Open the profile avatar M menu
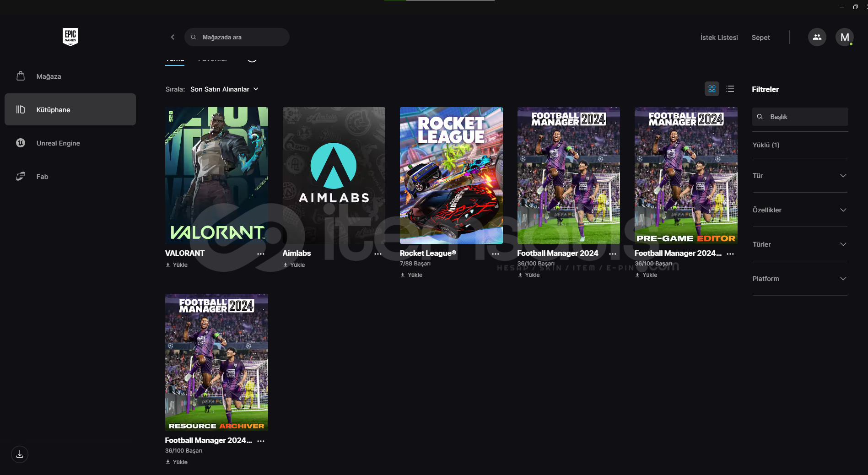This screenshot has width=868, height=475. 844,37
